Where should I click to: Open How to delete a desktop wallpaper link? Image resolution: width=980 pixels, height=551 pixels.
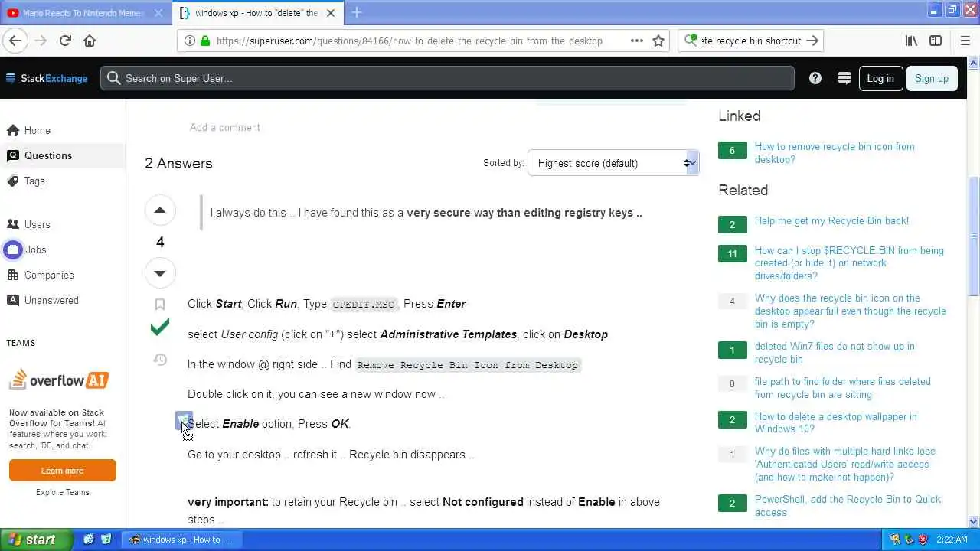[835, 422]
